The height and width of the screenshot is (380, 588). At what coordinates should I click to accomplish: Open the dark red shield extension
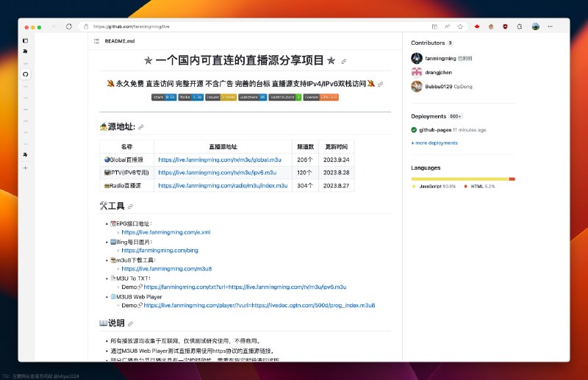[x=505, y=26]
